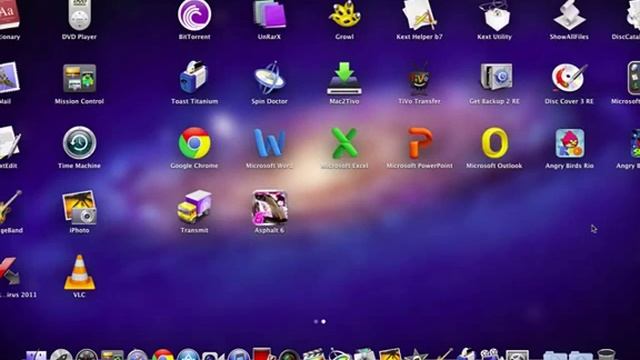640x360 pixels.
Task: Launch Toast Titanium
Action: (195, 78)
